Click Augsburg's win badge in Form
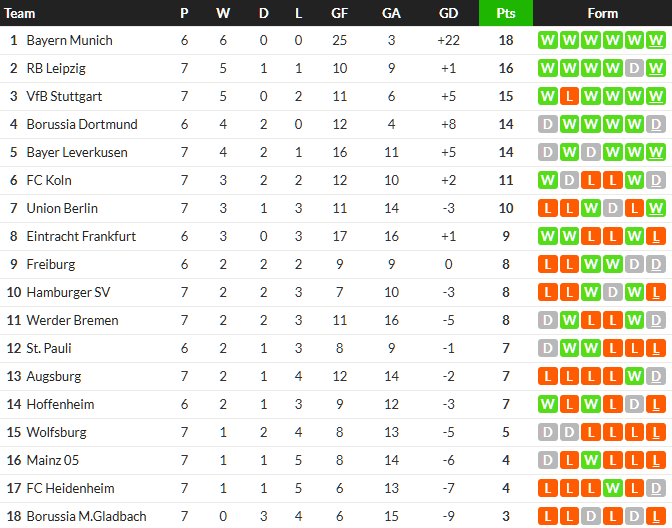 [634, 377]
